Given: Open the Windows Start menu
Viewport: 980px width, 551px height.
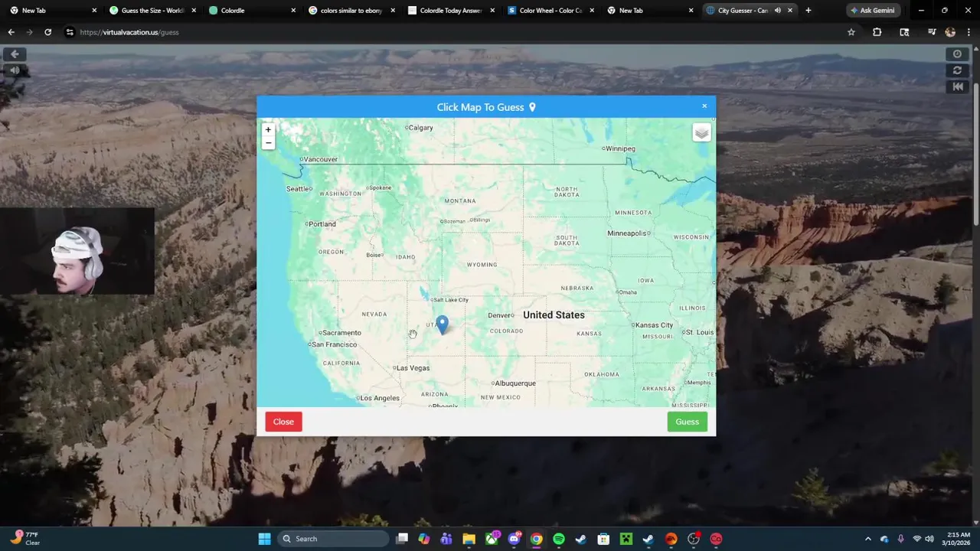Looking at the screenshot, I should pyautogui.click(x=264, y=539).
